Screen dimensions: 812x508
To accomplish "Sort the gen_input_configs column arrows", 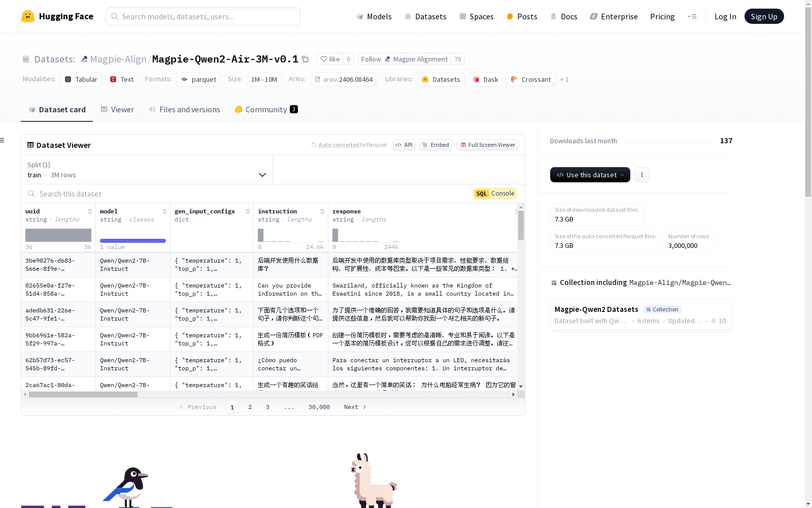I will [248, 211].
